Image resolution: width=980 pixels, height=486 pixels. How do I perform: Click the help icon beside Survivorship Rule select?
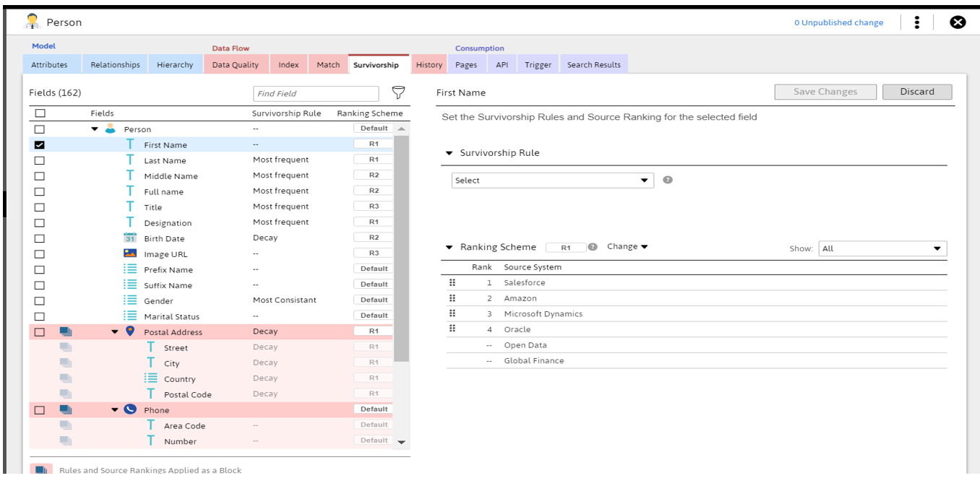668,180
